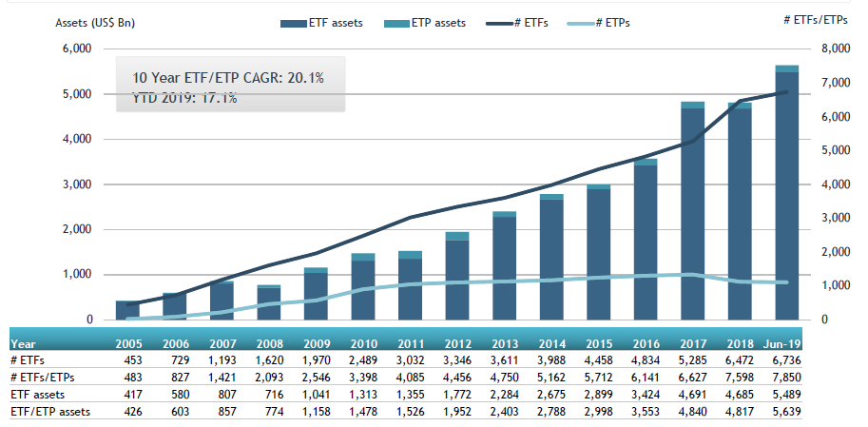Click the 'ETF/ETP assets' table row label
The height and width of the screenshot is (427, 868).
pos(49,412)
